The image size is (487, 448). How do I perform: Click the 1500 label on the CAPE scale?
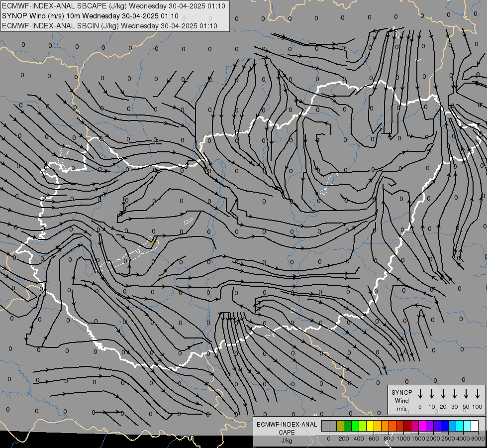click(418, 439)
